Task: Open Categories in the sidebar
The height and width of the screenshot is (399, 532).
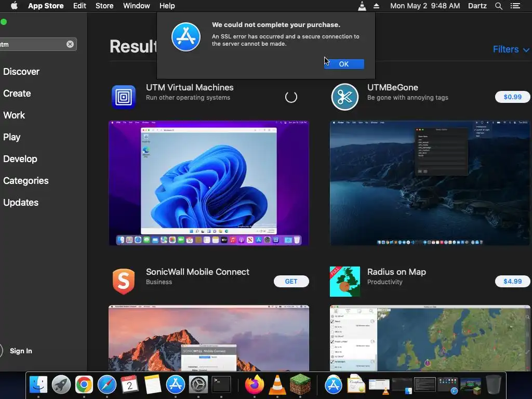Action: pyautogui.click(x=26, y=180)
